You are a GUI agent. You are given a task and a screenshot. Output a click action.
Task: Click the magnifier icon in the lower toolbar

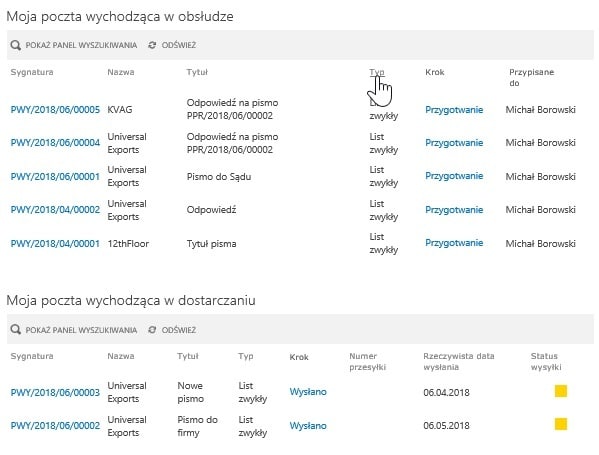[x=16, y=330]
